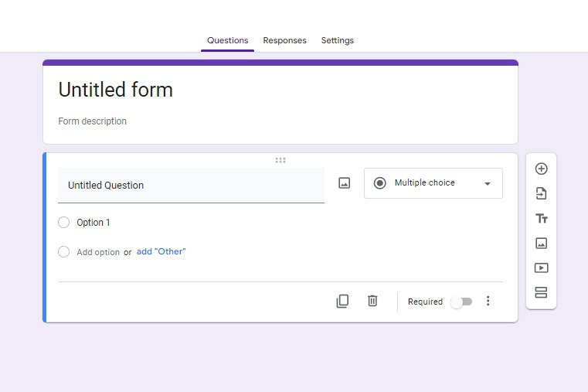Delete the question using trash icon
The image size is (588, 392).
pyautogui.click(x=372, y=301)
